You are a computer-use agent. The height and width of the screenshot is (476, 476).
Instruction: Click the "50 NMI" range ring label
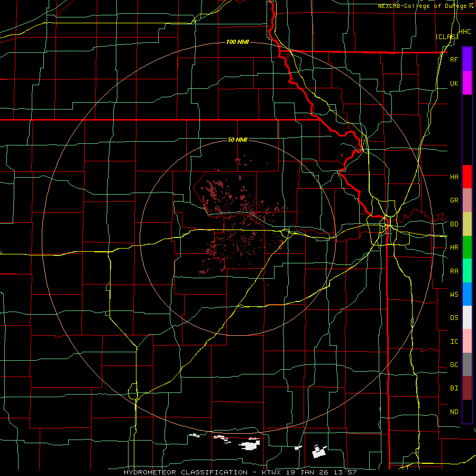pos(237,140)
